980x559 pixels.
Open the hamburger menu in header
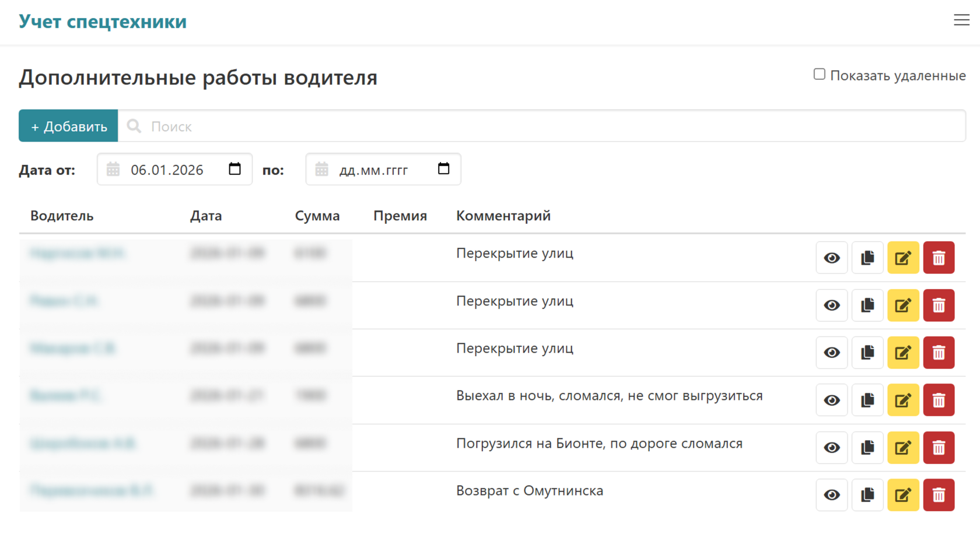[x=961, y=20]
